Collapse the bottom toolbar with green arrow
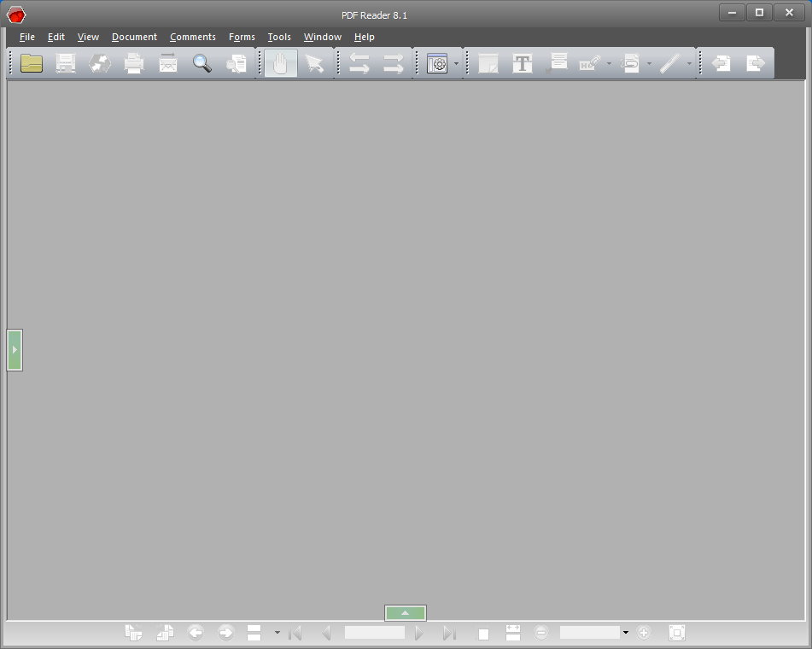This screenshot has width=812, height=649. 405,612
